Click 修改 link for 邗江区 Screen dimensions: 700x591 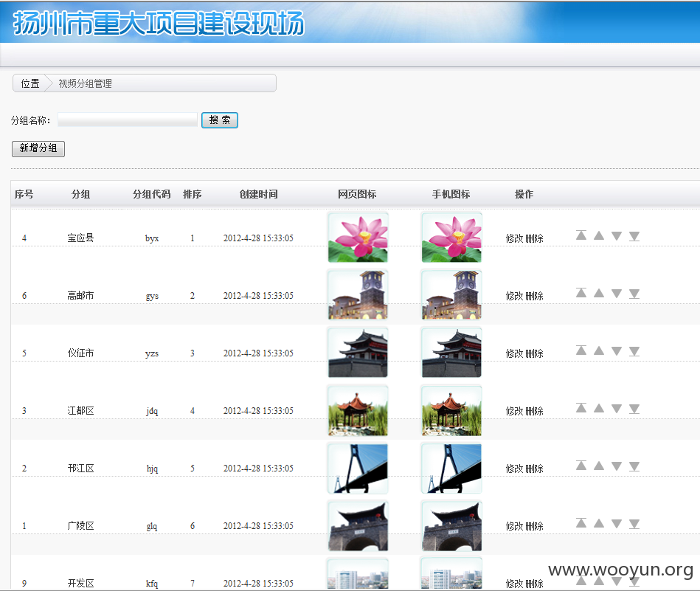tap(514, 469)
